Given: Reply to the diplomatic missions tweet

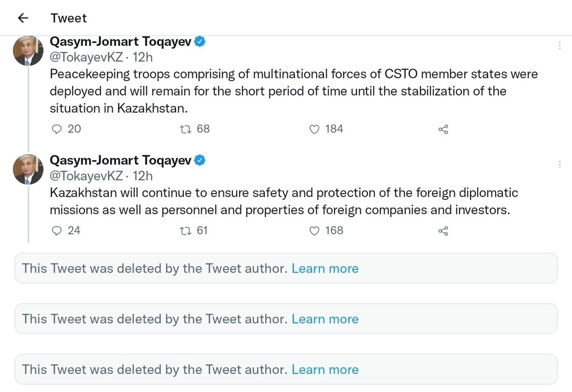Looking at the screenshot, I should pos(56,231).
